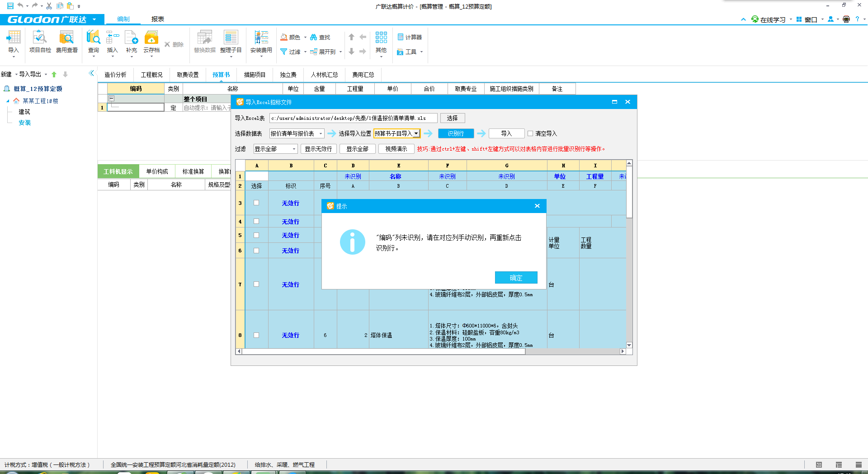Click 确定 in the 提示 dialog

(516, 278)
